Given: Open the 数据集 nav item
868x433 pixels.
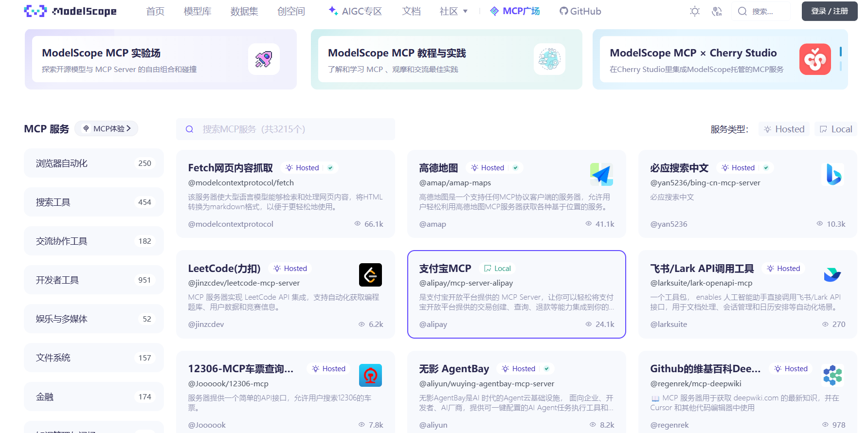Looking at the screenshot, I should coord(244,11).
